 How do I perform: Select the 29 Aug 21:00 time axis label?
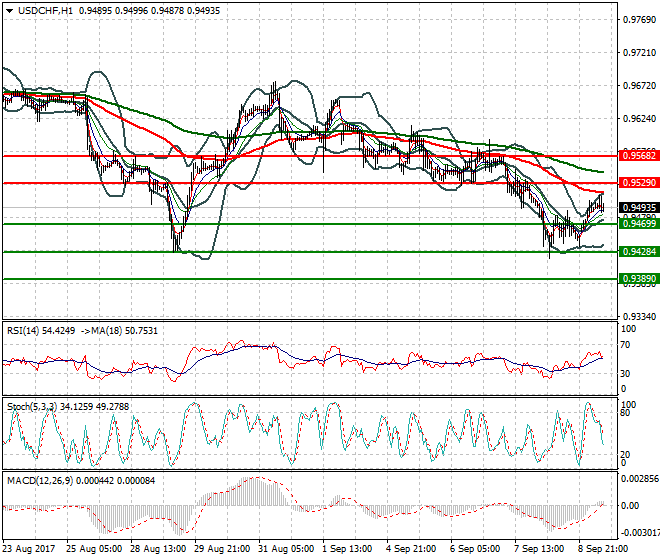[x=222, y=549]
